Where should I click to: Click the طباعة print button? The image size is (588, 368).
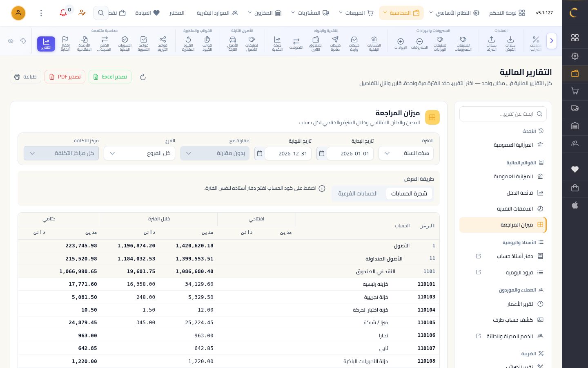pos(25,77)
